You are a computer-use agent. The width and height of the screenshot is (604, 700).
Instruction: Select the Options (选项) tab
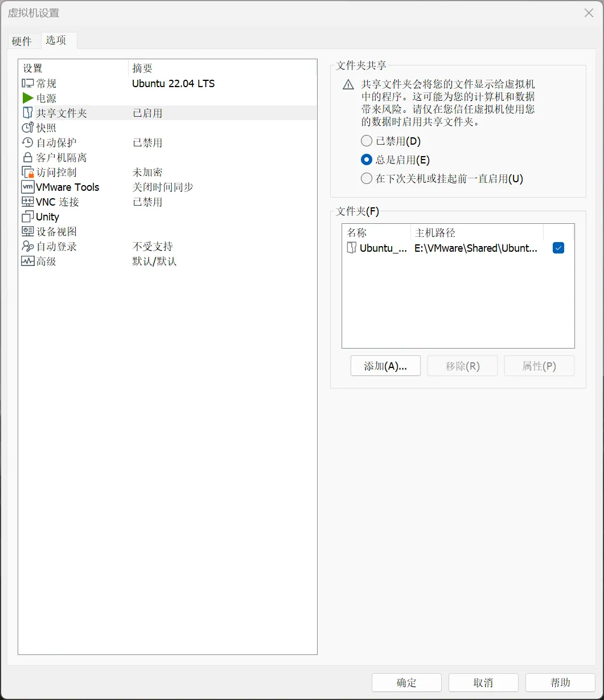pyautogui.click(x=56, y=40)
